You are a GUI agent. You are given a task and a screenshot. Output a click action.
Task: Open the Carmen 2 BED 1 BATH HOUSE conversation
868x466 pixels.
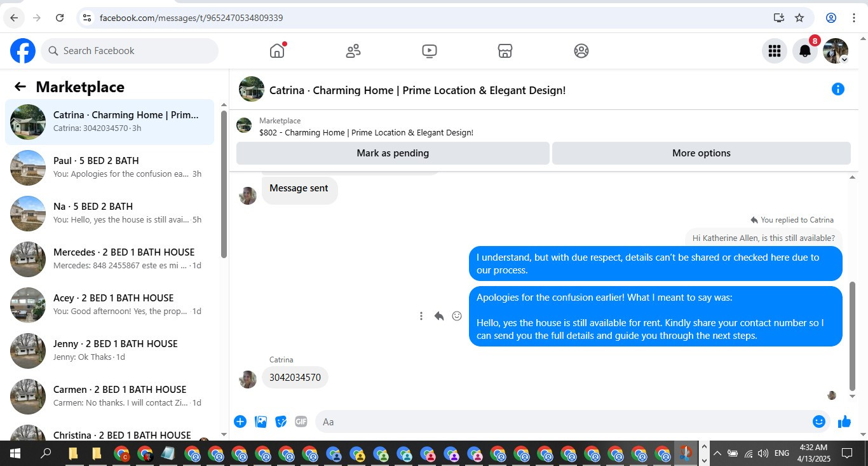point(109,396)
